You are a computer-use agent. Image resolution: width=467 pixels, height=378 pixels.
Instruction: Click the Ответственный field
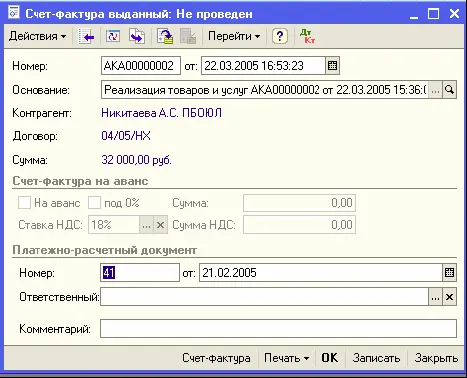pyautogui.click(x=264, y=297)
